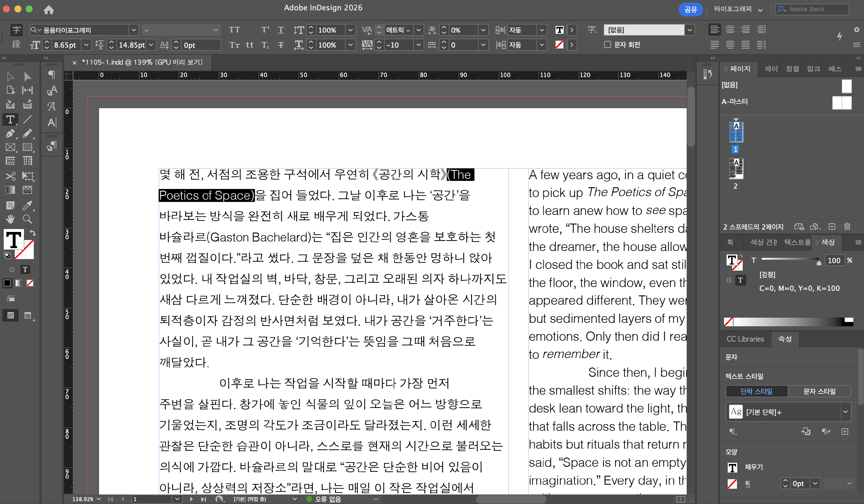Select page 2 thumbnail in Pages panel
The height and width of the screenshot is (504, 864).
pos(736,169)
